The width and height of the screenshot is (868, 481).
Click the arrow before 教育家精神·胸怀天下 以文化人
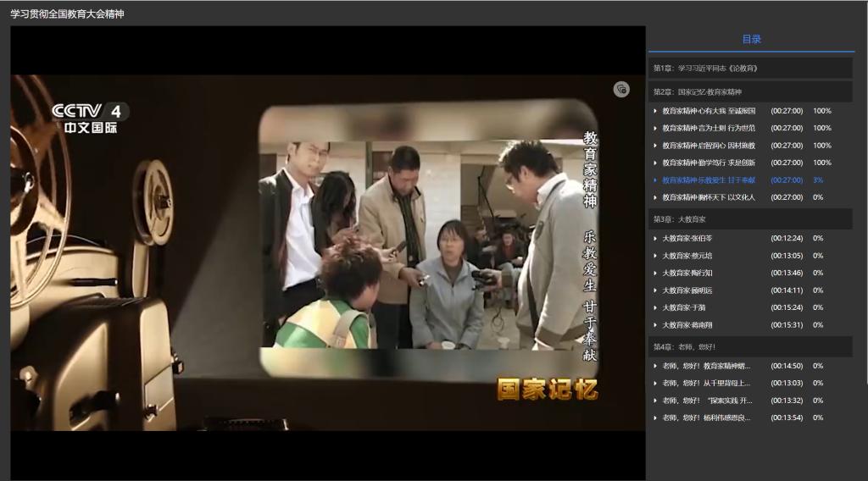(655, 197)
